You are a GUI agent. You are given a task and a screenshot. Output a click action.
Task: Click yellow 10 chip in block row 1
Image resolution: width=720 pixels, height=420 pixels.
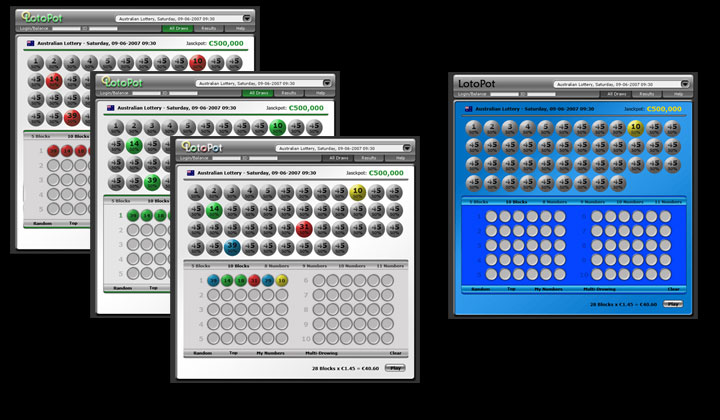coord(282,280)
